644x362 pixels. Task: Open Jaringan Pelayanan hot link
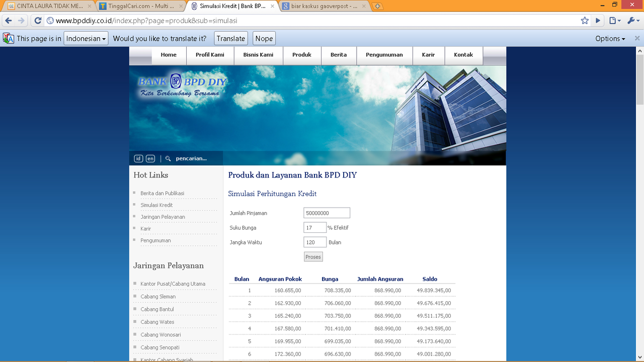163,217
